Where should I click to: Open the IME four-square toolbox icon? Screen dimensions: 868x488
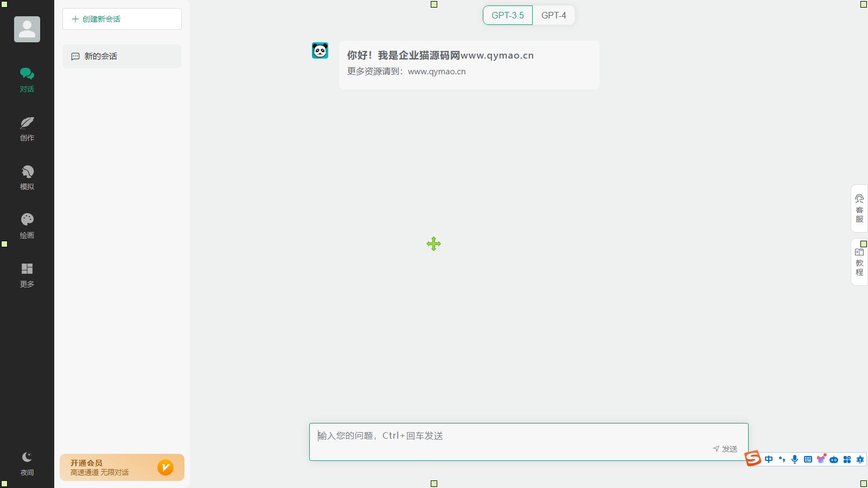847,460
